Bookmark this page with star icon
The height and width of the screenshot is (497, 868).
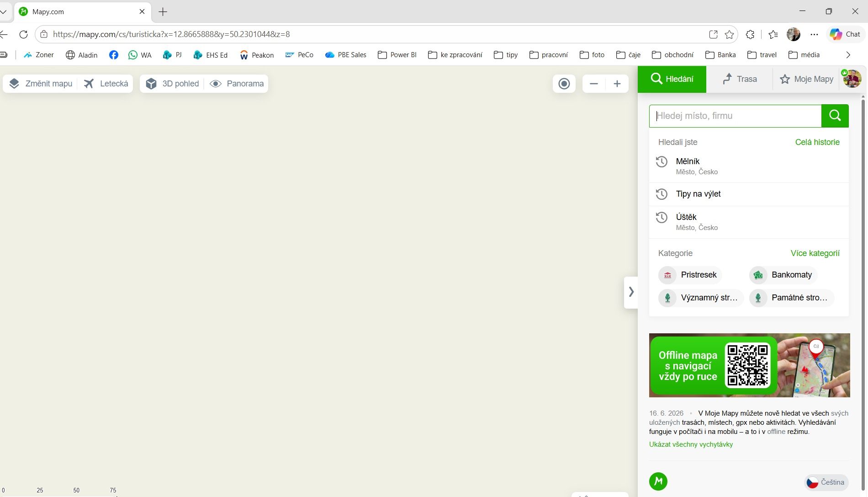(729, 34)
